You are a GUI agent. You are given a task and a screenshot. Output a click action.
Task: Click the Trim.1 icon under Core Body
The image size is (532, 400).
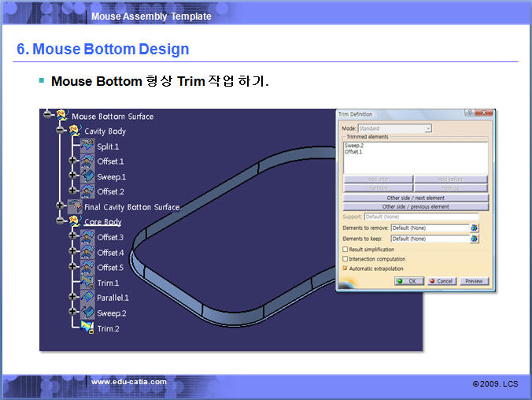point(87,283)
